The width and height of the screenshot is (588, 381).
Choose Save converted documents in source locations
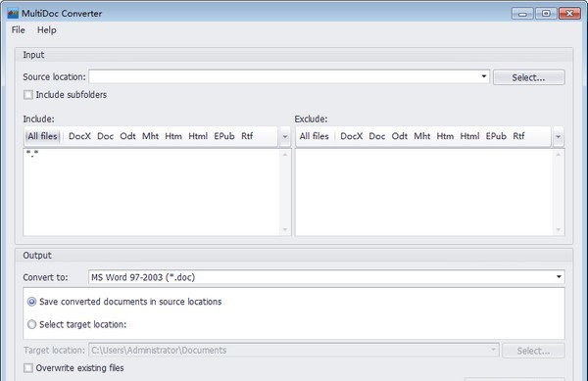[x=124, y=302]
